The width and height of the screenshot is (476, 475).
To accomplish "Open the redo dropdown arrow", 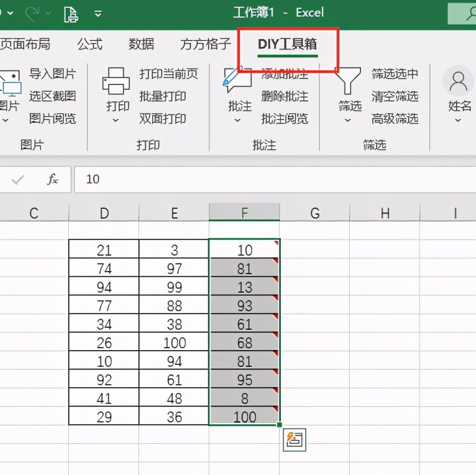I will [x=48, y=13].
